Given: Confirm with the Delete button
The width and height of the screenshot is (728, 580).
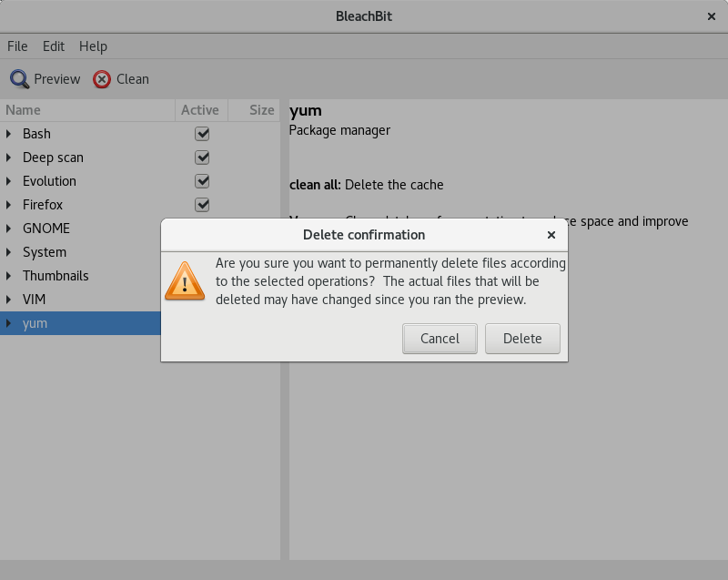Looking at the screenshot, I should click(x=522, y=339).
